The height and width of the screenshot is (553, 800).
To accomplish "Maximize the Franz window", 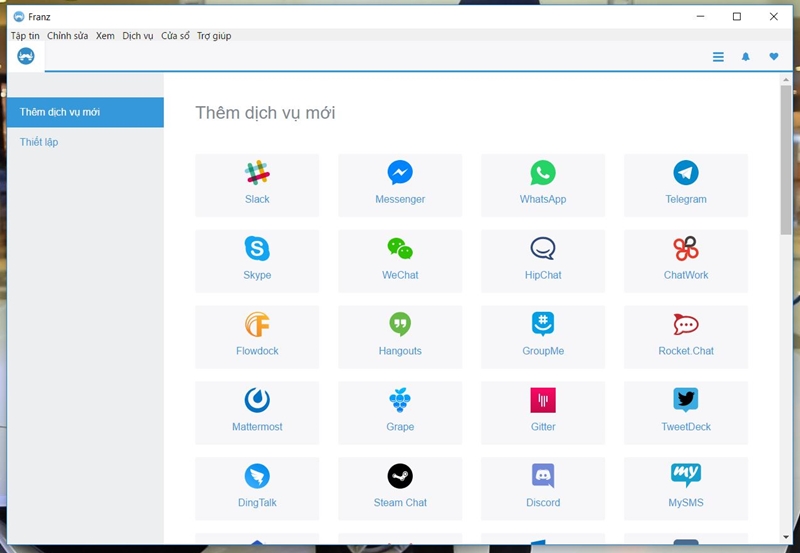I will coord(737,17).
